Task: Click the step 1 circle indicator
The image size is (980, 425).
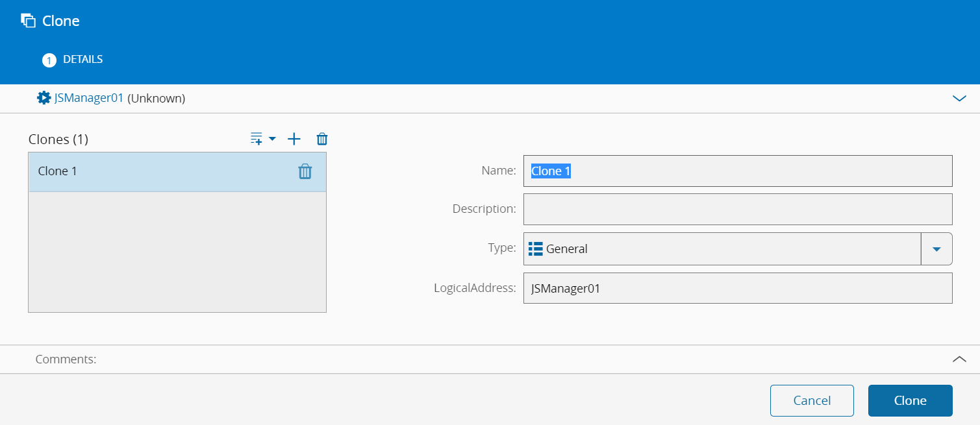Action: [49, 60]
